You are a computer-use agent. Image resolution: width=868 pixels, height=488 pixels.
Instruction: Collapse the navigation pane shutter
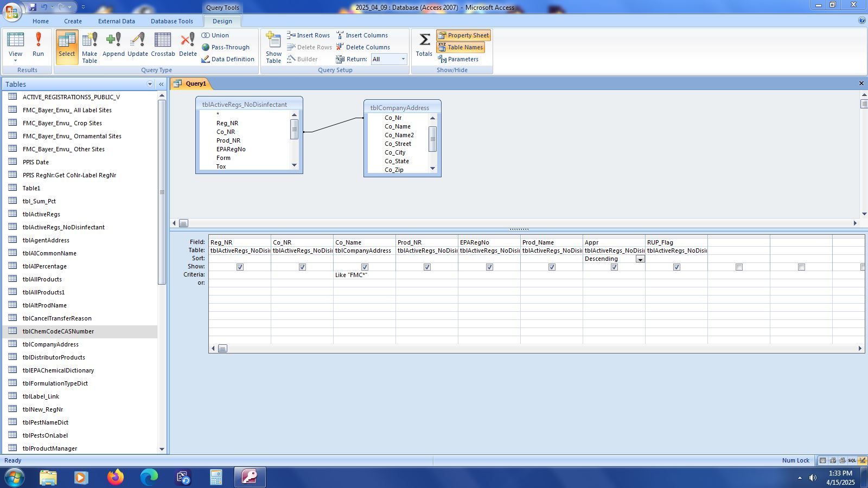pos(161,84)
